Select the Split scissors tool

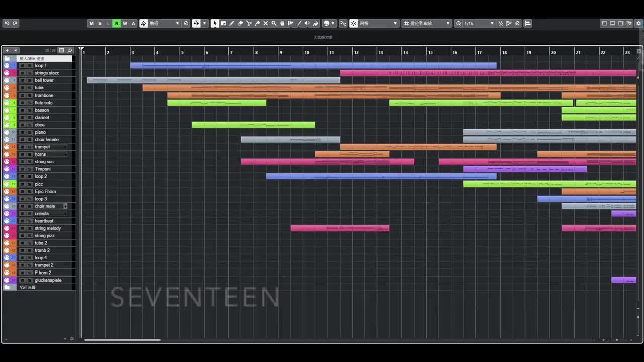coord(249,23)
